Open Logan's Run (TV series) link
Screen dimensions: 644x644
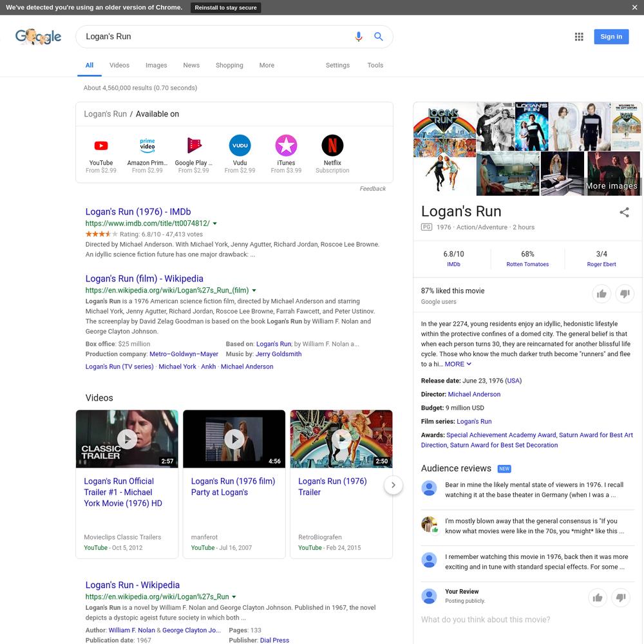120,367
